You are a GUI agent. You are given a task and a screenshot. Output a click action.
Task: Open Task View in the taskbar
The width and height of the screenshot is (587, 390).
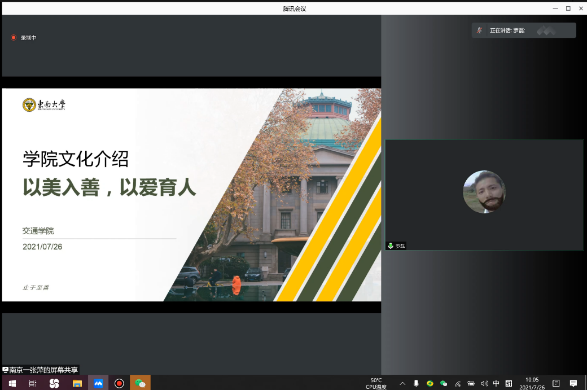[33, 383]
